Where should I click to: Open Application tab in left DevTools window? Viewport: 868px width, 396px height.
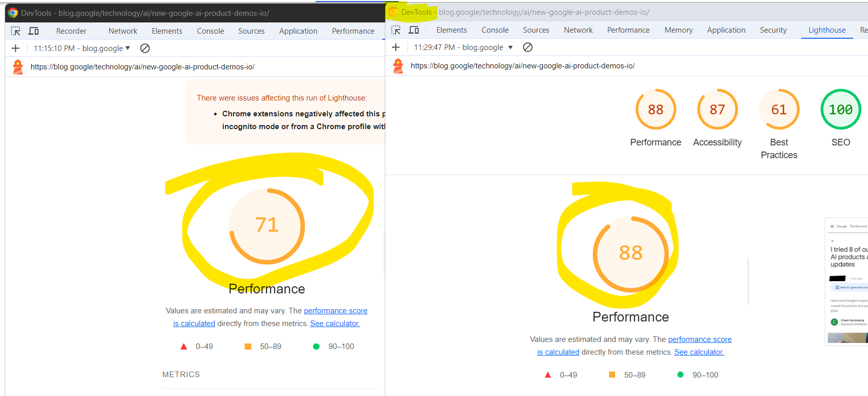tap(298, 31)
